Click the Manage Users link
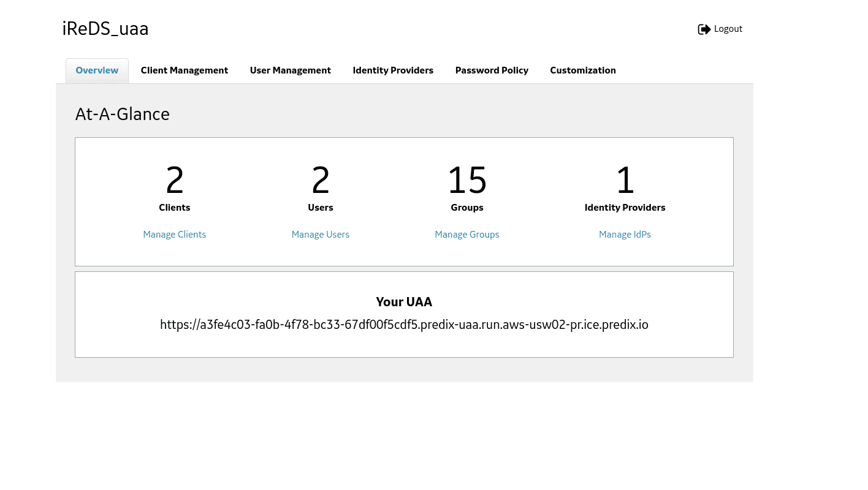 (321, 235)
